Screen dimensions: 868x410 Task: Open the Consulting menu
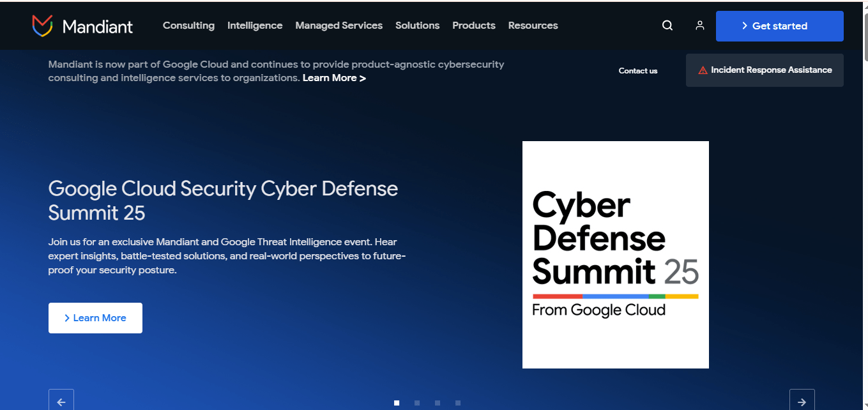coord(188,26)
